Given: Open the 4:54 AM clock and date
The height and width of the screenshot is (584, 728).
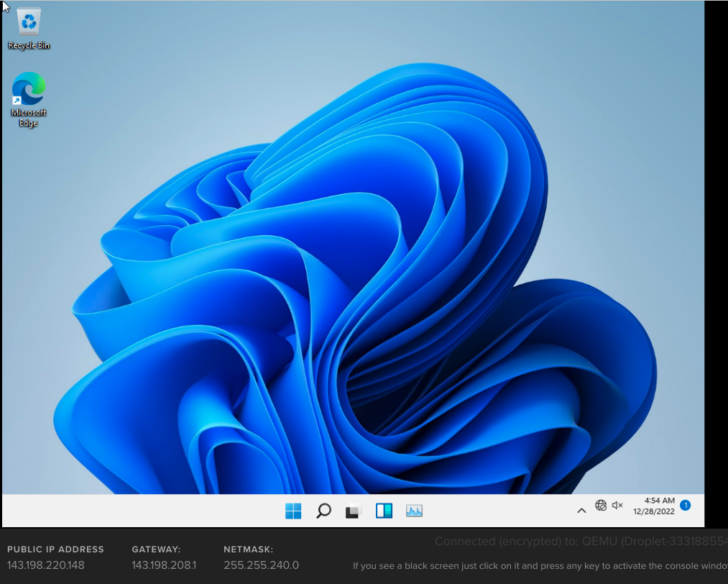Looking at the screenshot, I should 654,506.
